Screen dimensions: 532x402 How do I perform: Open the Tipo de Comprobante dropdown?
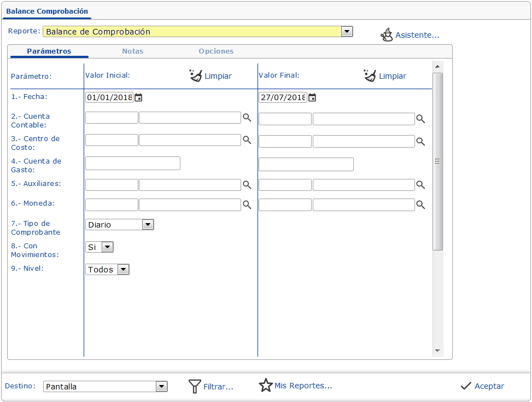pos(148,224)
